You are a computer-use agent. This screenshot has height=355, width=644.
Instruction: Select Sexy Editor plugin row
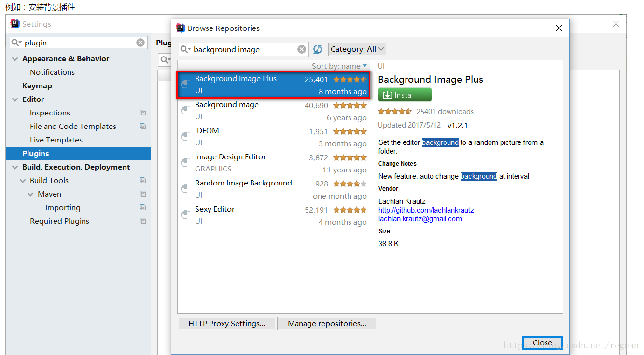[x=273, y=215]
